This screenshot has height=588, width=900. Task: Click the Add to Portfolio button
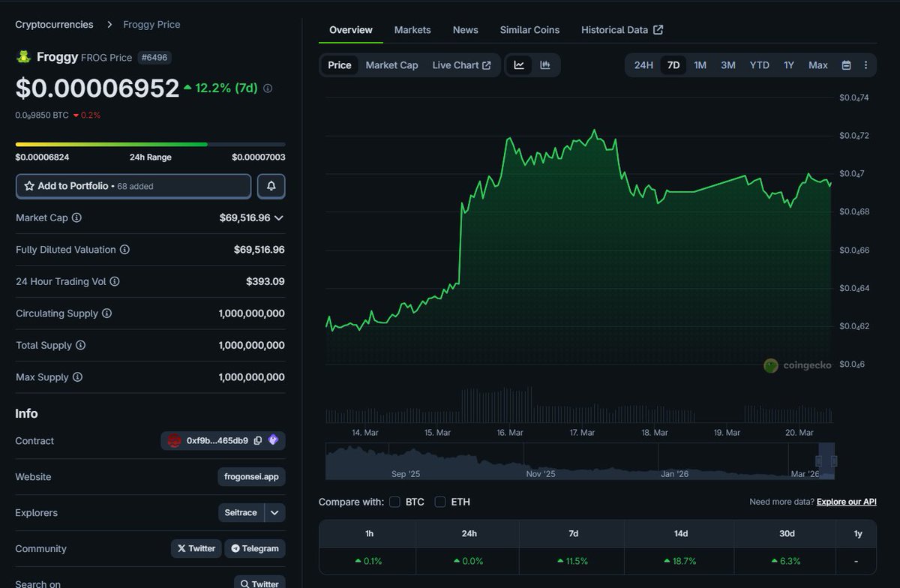tap(133, 186)
